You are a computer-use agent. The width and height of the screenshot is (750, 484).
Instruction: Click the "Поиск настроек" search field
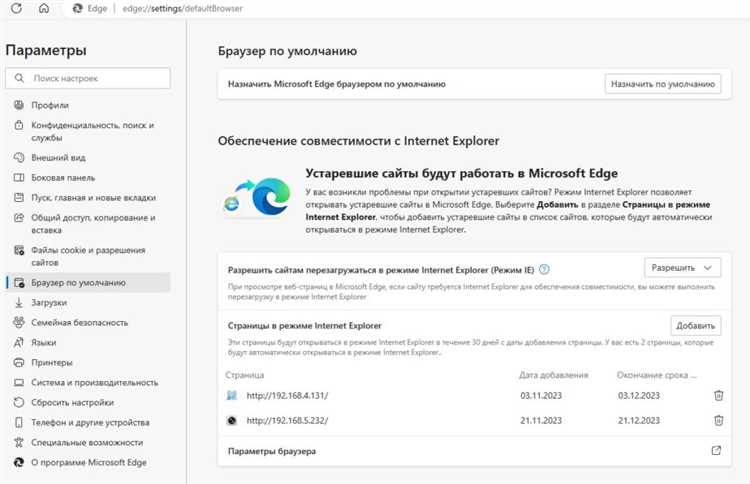coord(88,77)
